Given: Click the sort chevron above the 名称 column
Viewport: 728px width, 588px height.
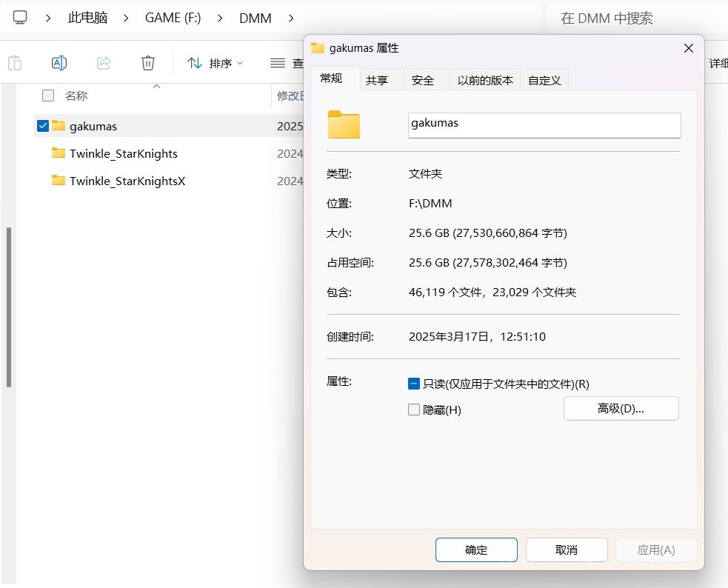Looking at the screenshot, I should coord(156,87).
